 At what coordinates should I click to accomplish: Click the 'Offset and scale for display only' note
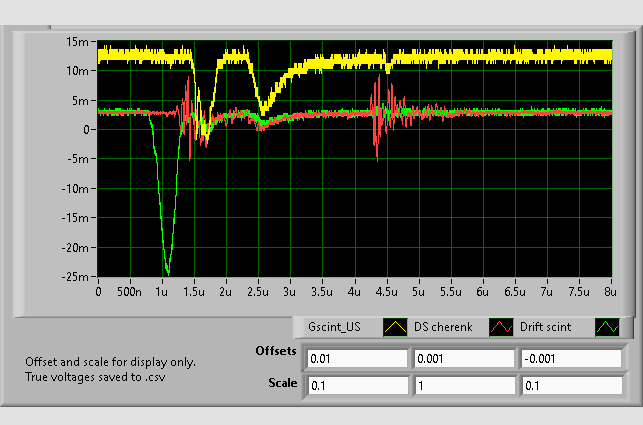coord(111,361)
